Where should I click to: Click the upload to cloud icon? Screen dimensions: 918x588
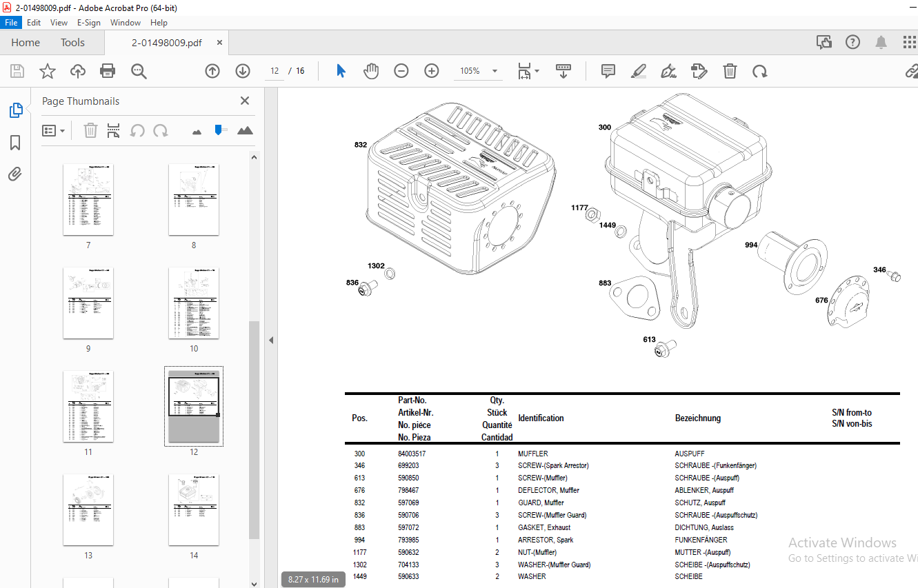tap(77, 71)
